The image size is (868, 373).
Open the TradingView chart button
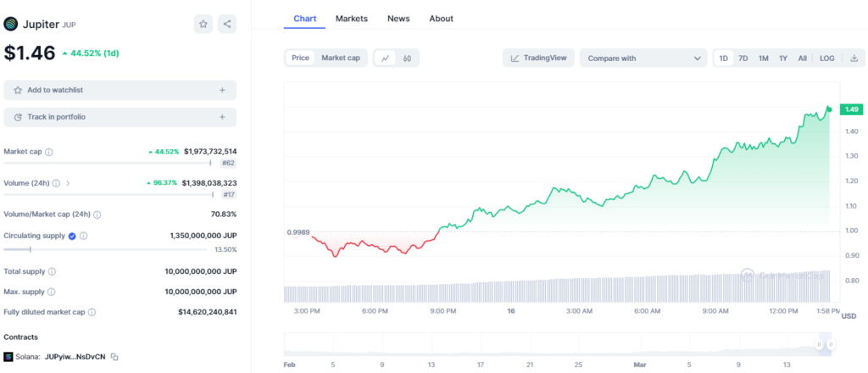539,58
